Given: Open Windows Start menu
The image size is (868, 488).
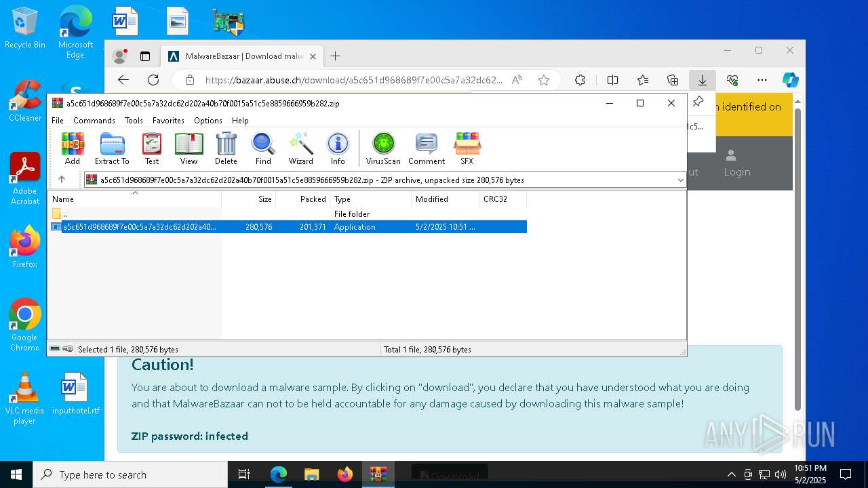Looking at the screenshot, I should coord(16,474).
